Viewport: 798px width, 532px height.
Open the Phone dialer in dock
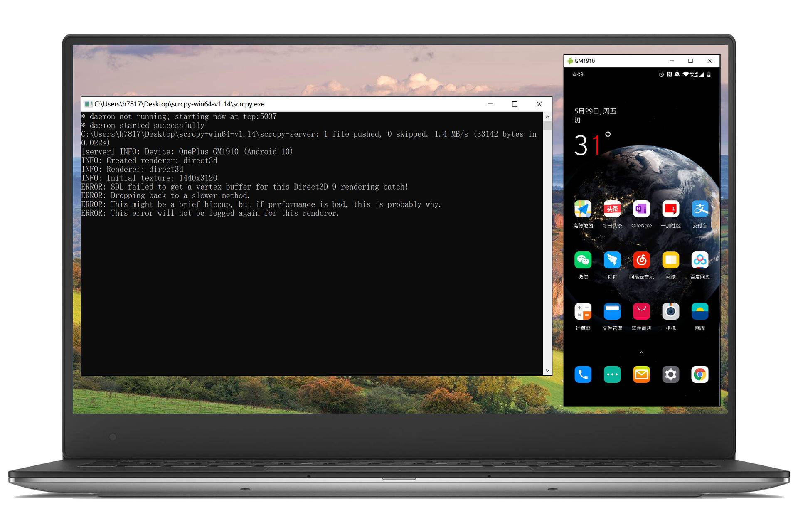(583, 374)
